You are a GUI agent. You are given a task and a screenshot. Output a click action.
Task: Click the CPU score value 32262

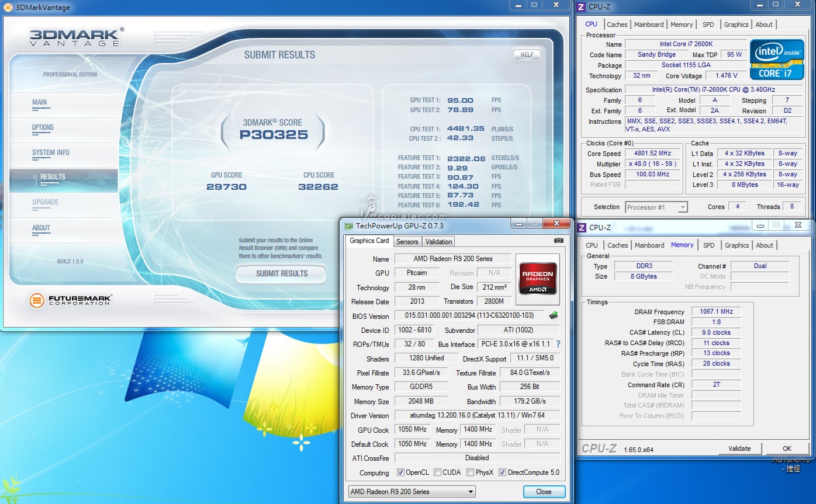(x=318, y=187)
